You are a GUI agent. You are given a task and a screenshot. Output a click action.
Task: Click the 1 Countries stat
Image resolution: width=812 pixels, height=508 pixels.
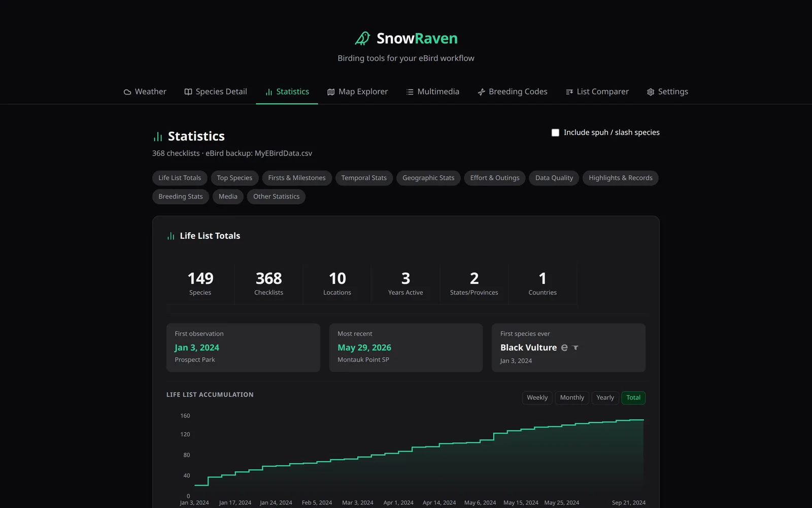[543, 283]
